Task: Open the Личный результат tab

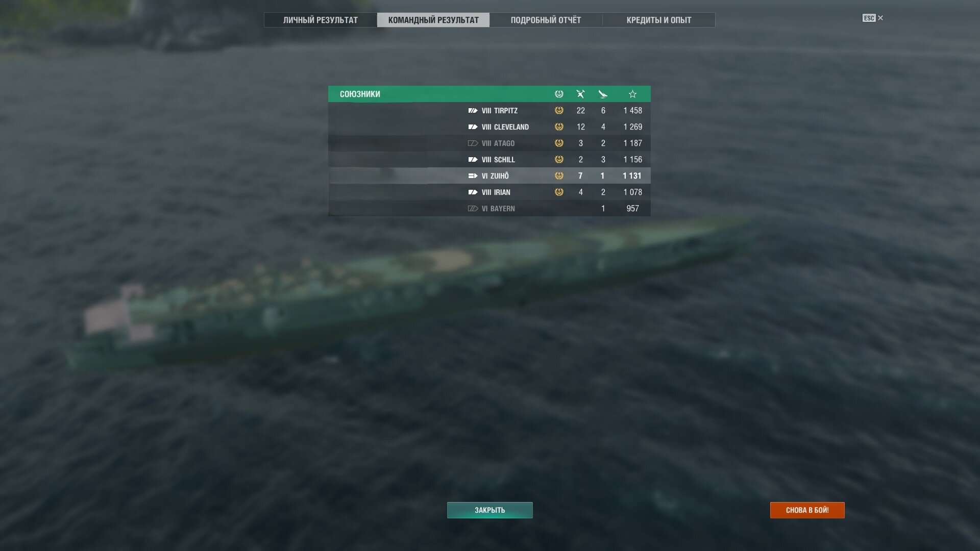Action: [321, 20]
